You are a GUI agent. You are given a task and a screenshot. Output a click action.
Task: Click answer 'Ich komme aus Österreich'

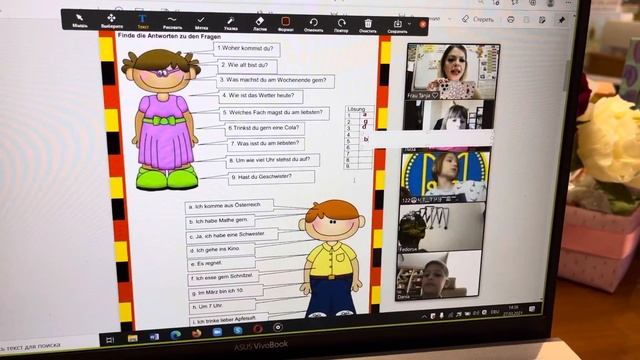tap(229, 206)
